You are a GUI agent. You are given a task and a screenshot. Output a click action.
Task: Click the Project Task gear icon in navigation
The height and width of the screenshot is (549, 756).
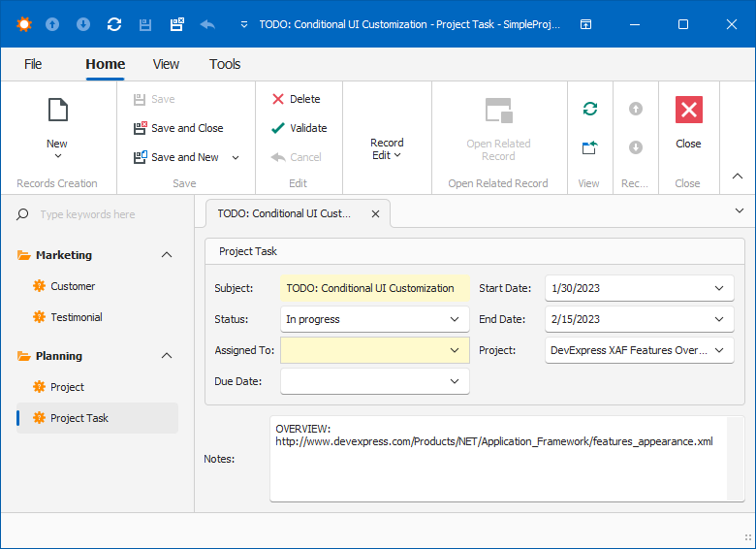click(x=39, y=418)
